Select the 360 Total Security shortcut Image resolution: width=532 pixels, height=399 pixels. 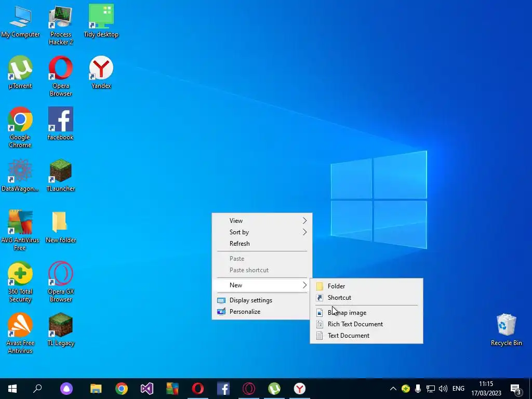pos(20,282)
